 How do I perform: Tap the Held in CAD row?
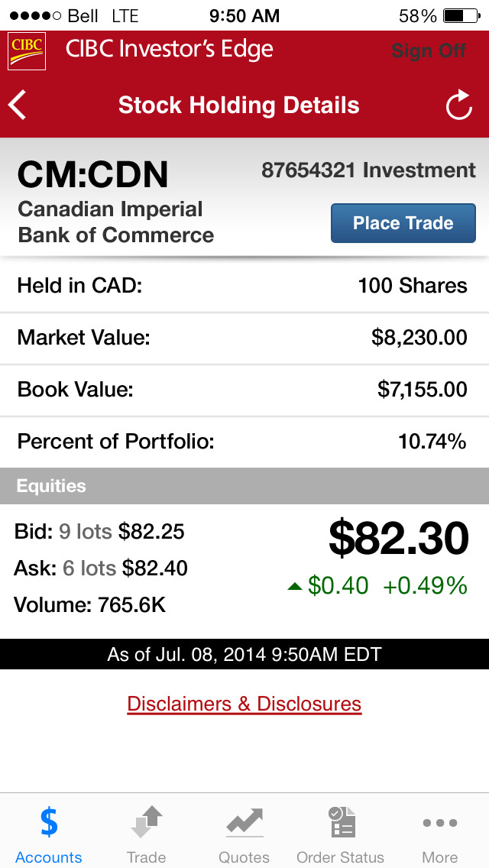244,286
